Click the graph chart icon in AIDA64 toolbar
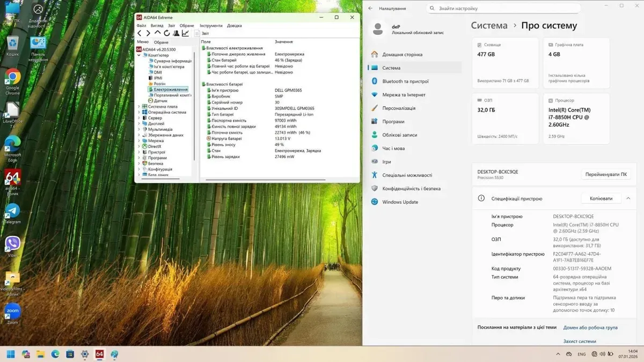The width and height of the screenshot is (644, 362). click(x=185, y=33)
